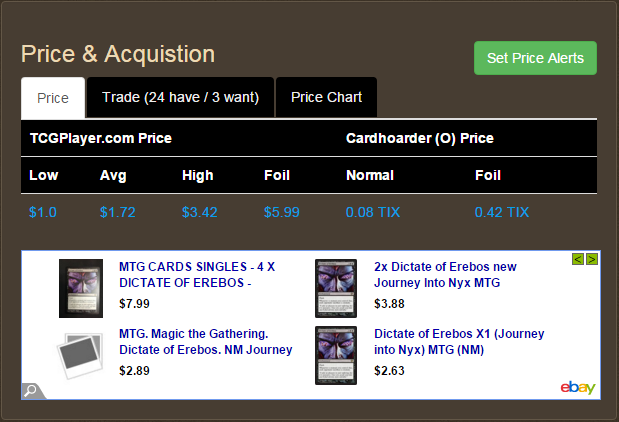Open the $2.63 listing card image
This screenshot has width=619, height=422.
(336, 355)
